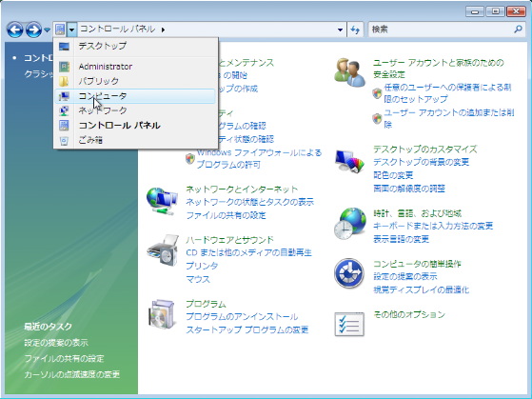
Task: Click the clock and globe icon
Action: pos(350,224)
